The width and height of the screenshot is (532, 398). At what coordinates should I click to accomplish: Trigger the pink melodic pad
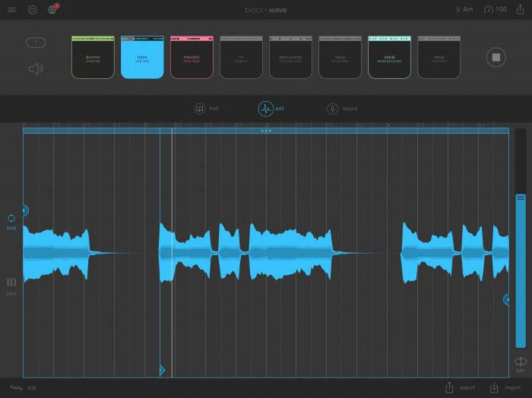tap(192, 57)
